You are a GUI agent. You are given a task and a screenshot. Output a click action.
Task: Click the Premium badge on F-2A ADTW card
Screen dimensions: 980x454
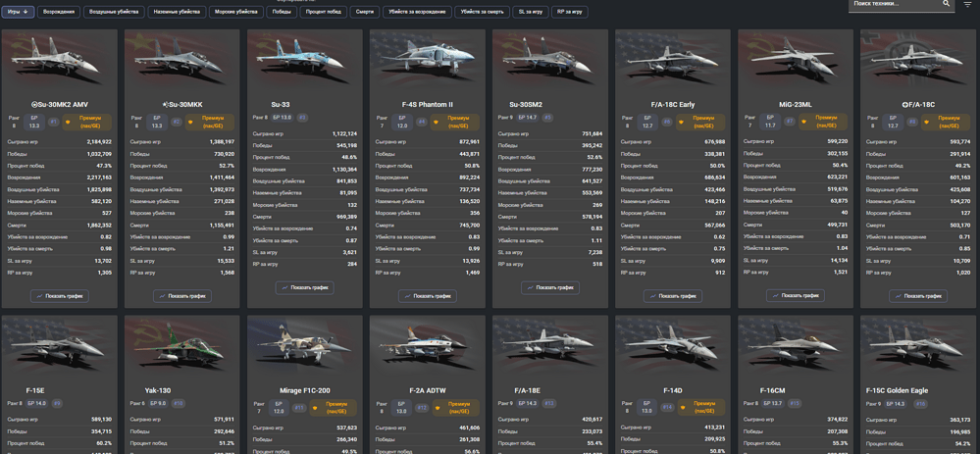coord(455,407)
